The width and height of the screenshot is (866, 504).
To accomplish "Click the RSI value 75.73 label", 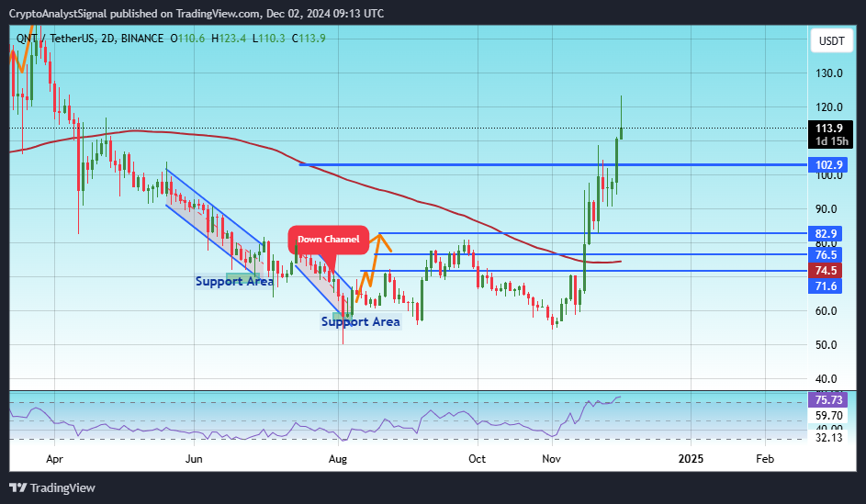I will pyautogui.click(x=828, y=399).
